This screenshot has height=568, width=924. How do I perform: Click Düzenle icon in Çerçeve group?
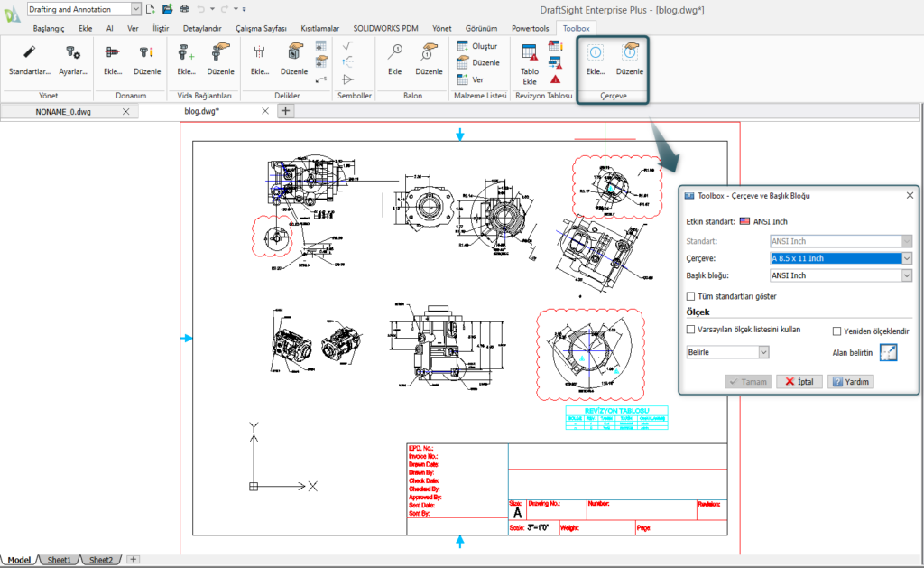[x=629, y=61]
